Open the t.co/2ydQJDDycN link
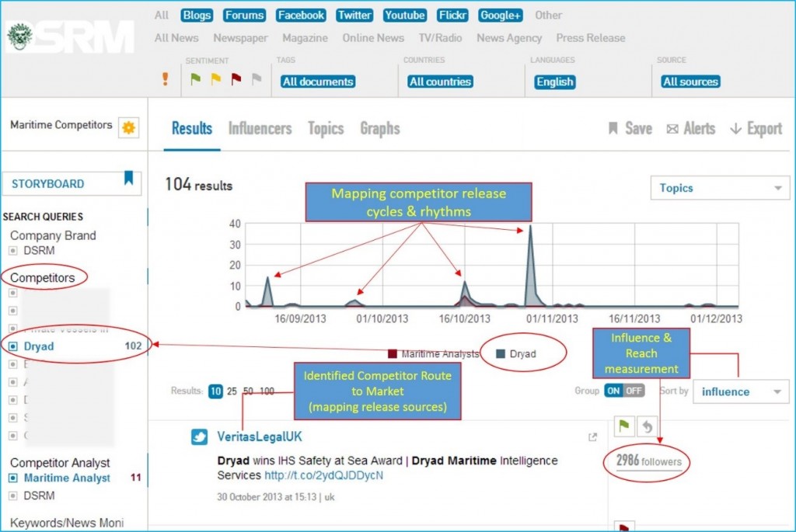Image resolution: width=796 pixels, height=532 pixels. tap(324, 476)
